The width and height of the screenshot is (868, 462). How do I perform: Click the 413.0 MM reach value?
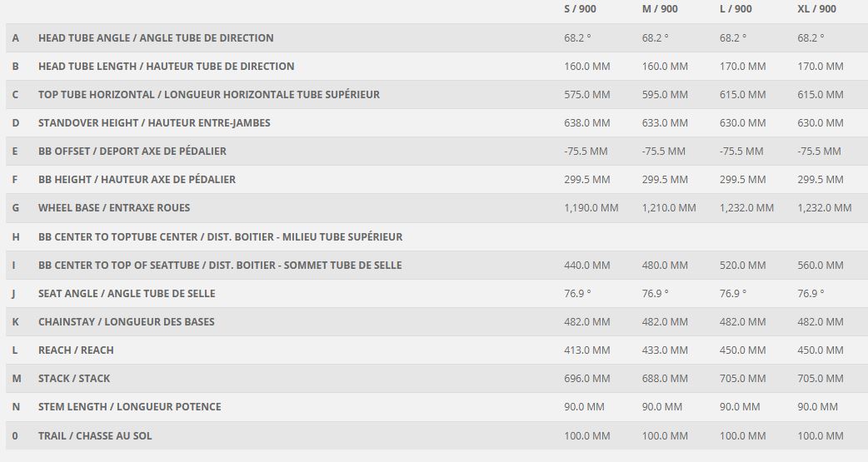[586, 350]
